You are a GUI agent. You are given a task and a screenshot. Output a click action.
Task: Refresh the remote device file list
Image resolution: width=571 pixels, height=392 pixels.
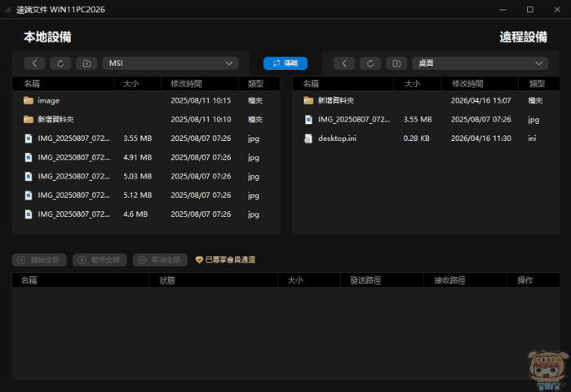(x=370, y=64)
